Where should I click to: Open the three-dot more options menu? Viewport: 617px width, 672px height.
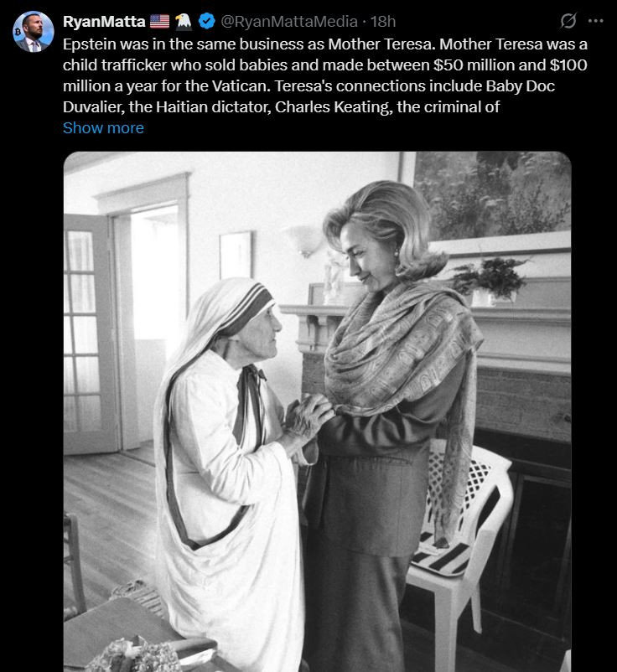point(595,21)
